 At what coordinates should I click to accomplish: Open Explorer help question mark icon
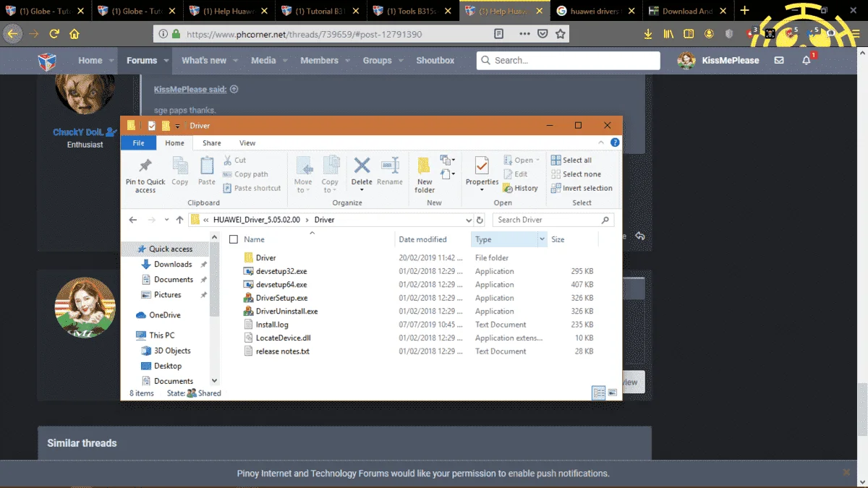point(615,143)
